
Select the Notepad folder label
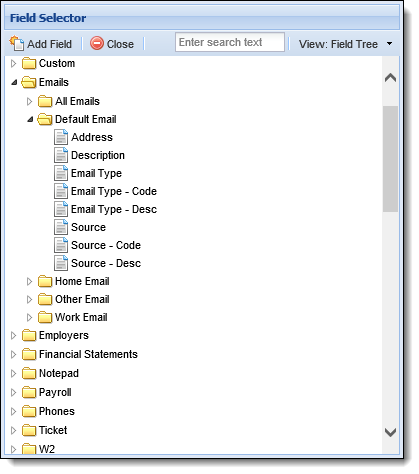pos(59,373)
